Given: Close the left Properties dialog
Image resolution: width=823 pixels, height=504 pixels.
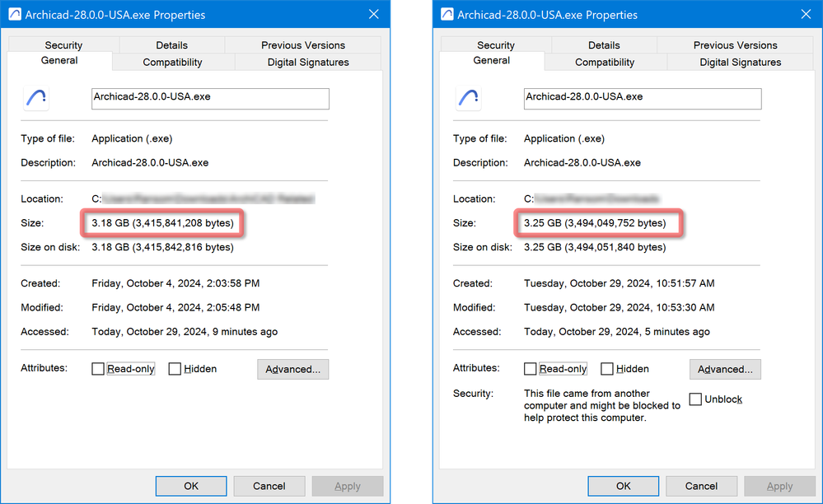Looking at the screenshot, I should 374,14.
